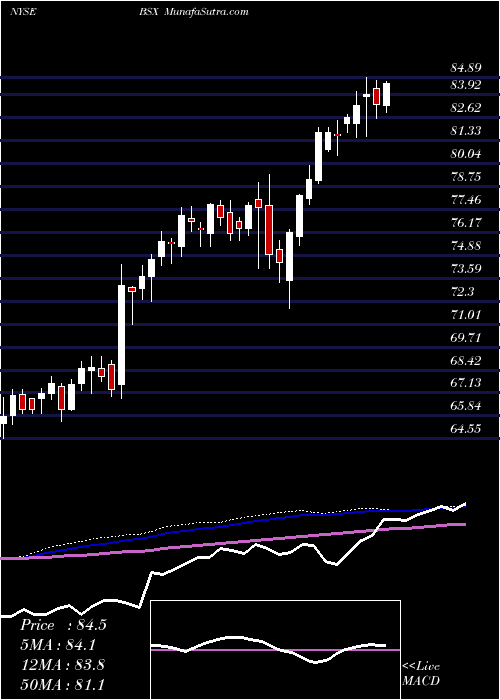Click the 5MA : 84.1 readout
500x700 pixels.
pos(58,645)
